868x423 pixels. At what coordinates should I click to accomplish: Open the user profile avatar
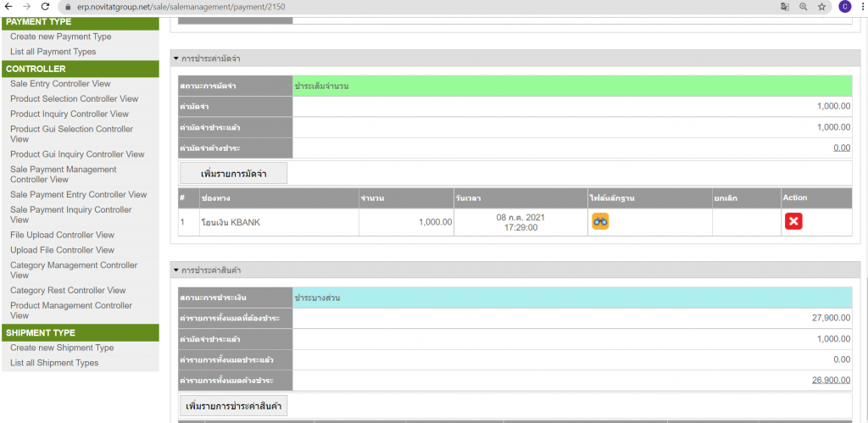(844, 7)
